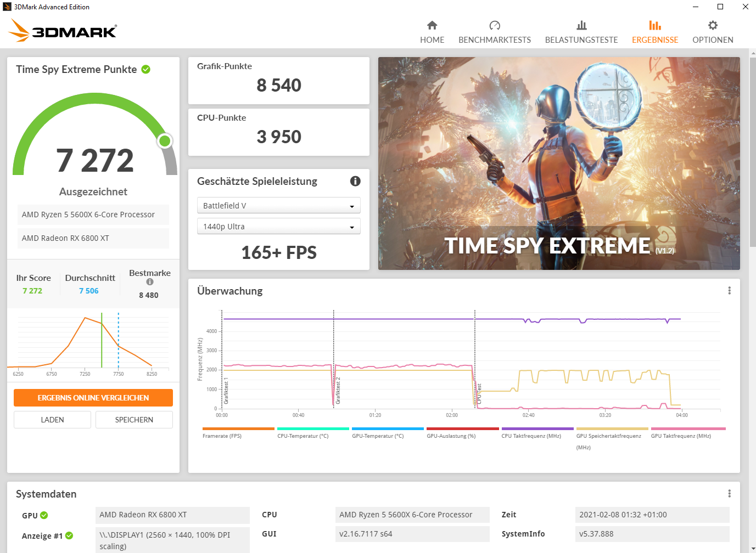
Task: Click Ihr Score value 7 272
Action: [32, 291]
